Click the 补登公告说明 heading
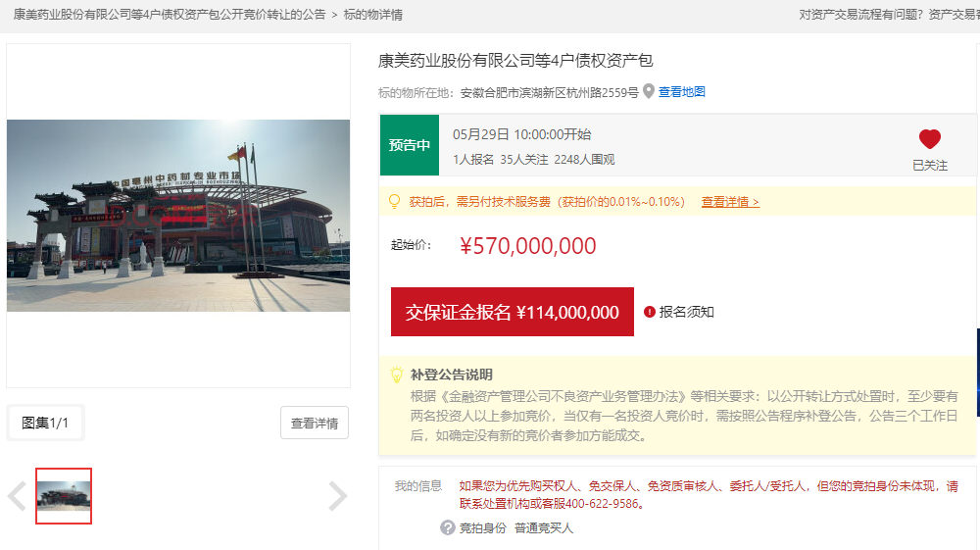Screen dimensions: 980x550 [x=451, y=375]
